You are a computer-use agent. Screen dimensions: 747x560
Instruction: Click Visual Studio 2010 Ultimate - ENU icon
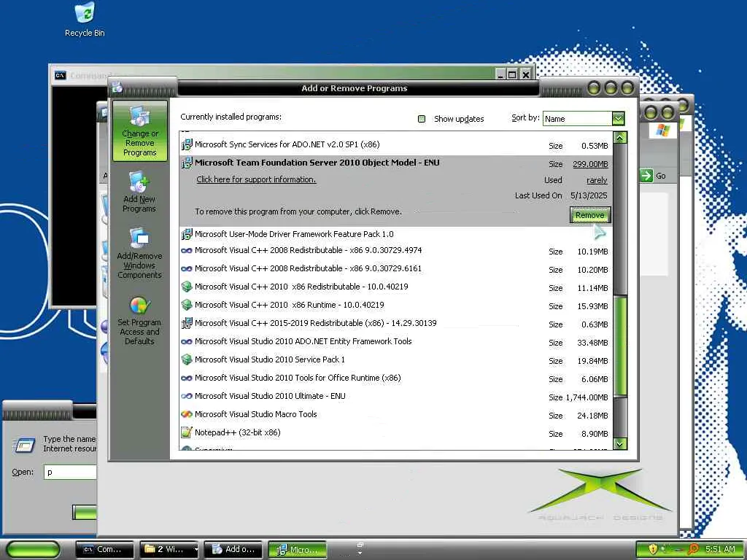(187, 396)
